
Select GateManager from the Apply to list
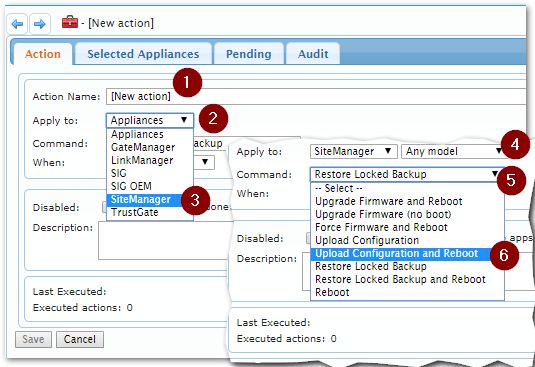pos(150,147)
